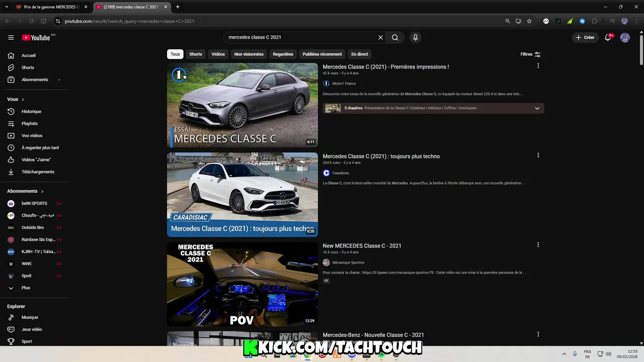This screenshot has width=644, height=362.
Task: Clear the search box with X
Action: tap(380, 37)
